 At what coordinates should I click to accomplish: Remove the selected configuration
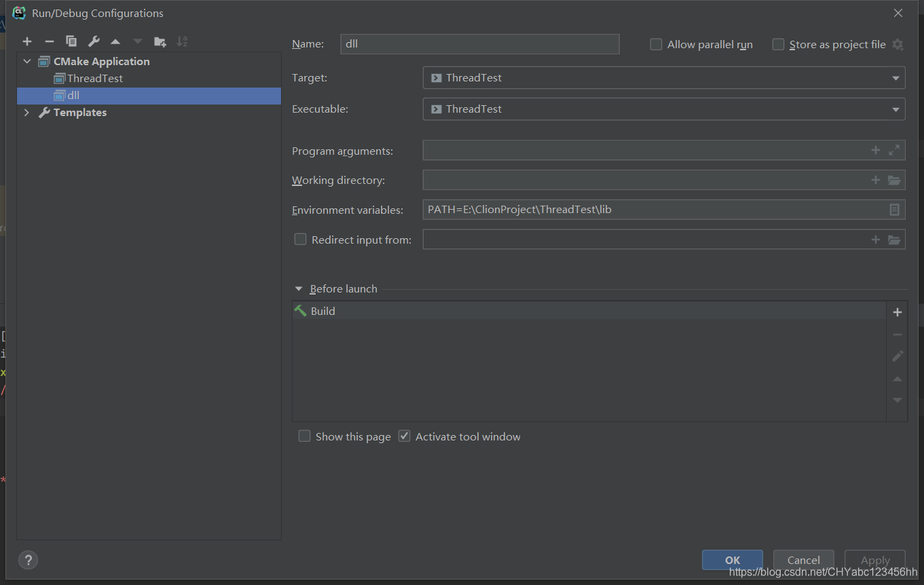(49, 42)
